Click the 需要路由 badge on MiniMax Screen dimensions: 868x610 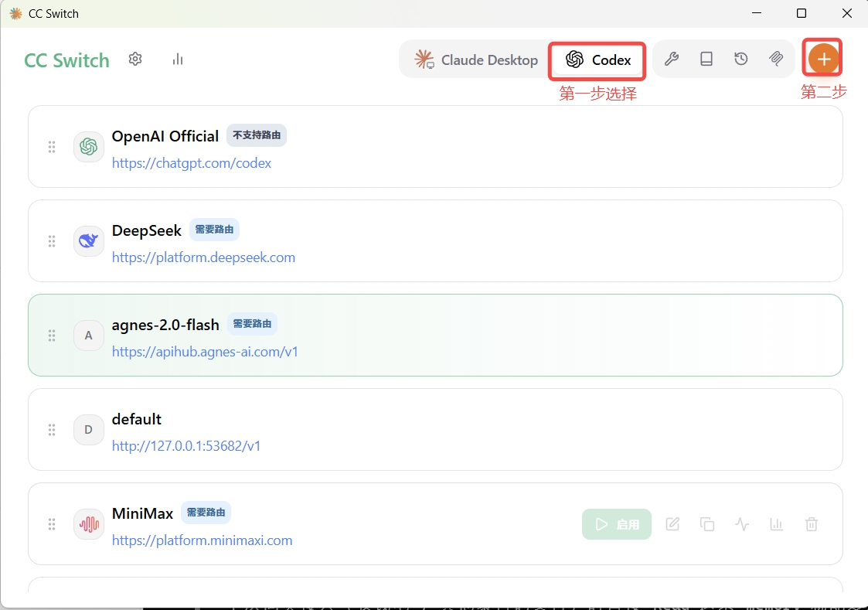click(x=206, y=513)
